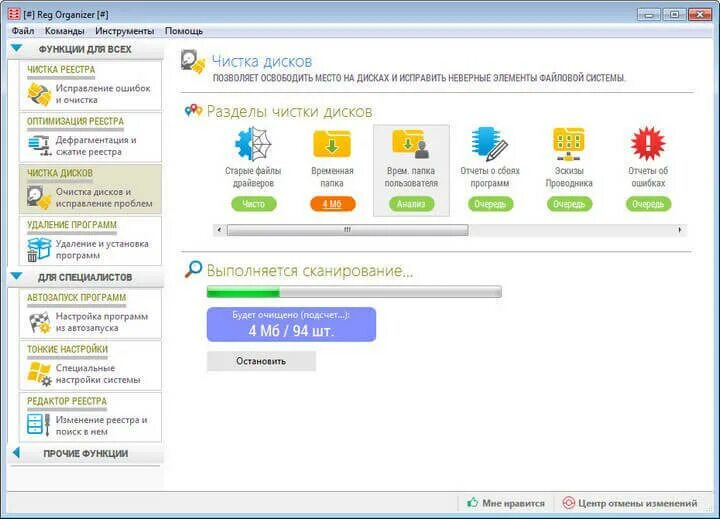Open Центр отмены изменений
The height and width of the screenshot is (519, 720).
point(637,503)
